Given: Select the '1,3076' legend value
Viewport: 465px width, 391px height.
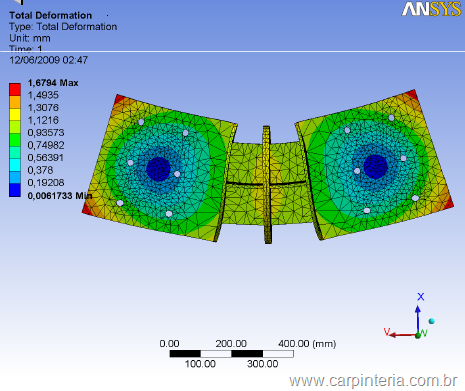Looking at the screenshot, I should (x=43, y=108).
